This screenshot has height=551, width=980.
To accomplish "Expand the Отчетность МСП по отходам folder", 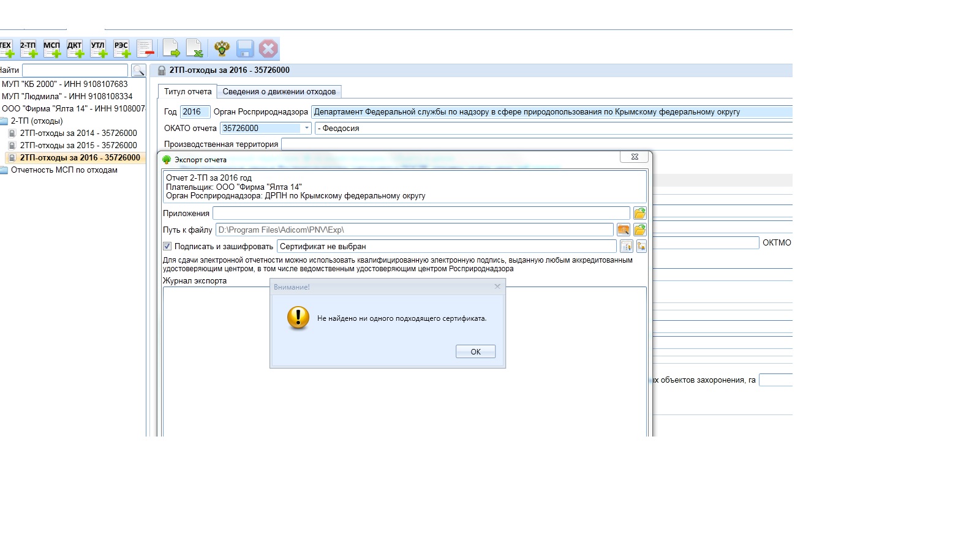I will [x=4, y=170].
